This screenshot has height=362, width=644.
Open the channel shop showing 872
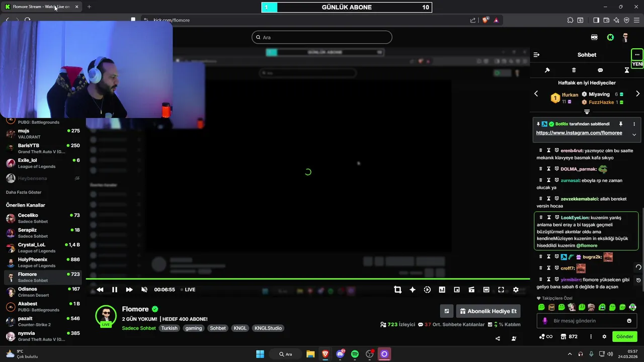569,337
